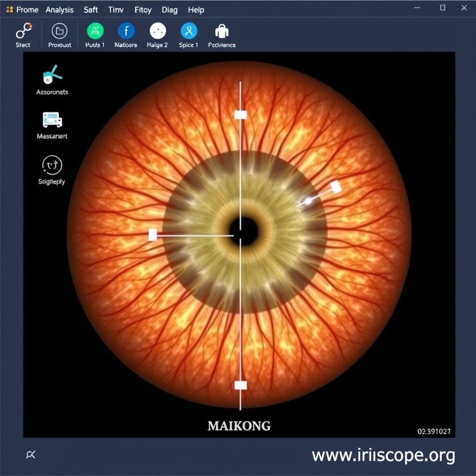Open the Help menu
Viewport: 476px width, 476px height.
click(x=196, y=9)
